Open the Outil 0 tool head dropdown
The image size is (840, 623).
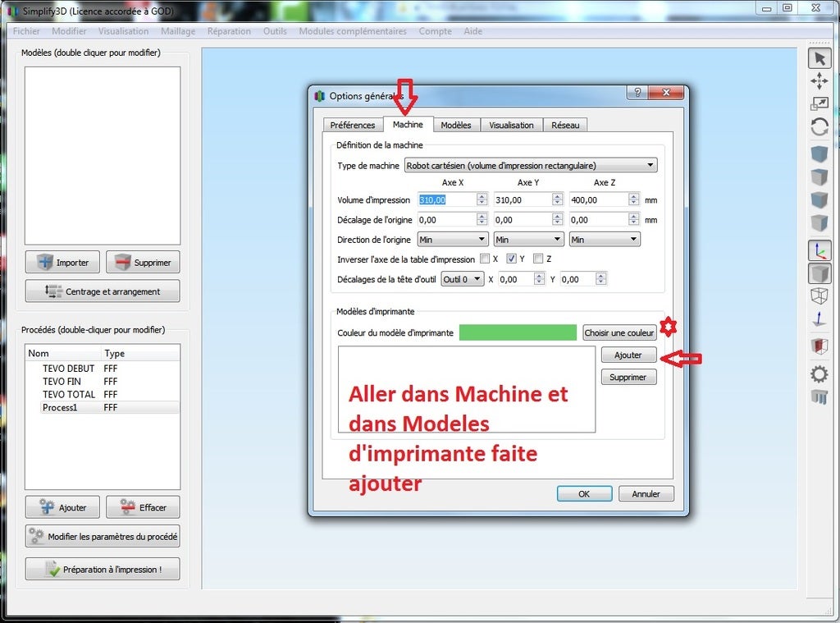463,279
